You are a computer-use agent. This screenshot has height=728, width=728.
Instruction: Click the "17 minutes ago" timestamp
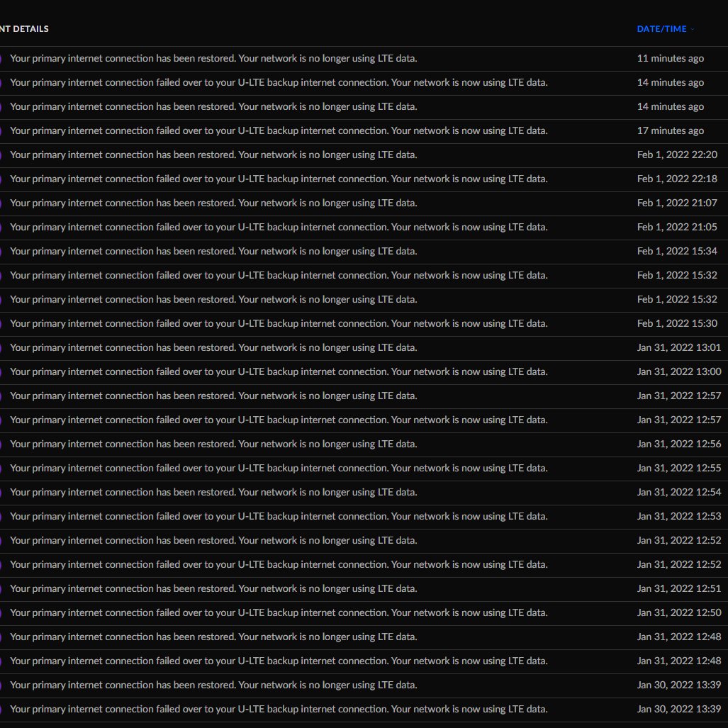point(670,131)
